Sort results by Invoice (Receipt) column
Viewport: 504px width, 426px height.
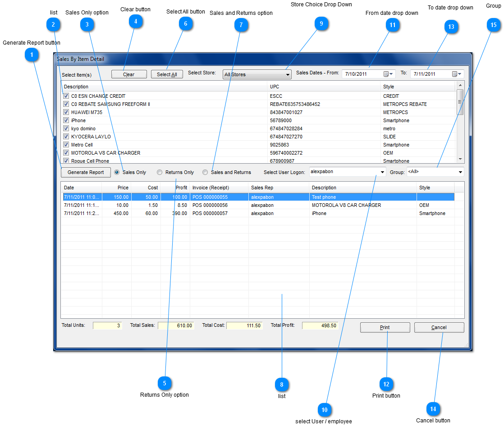click(219, 188)
